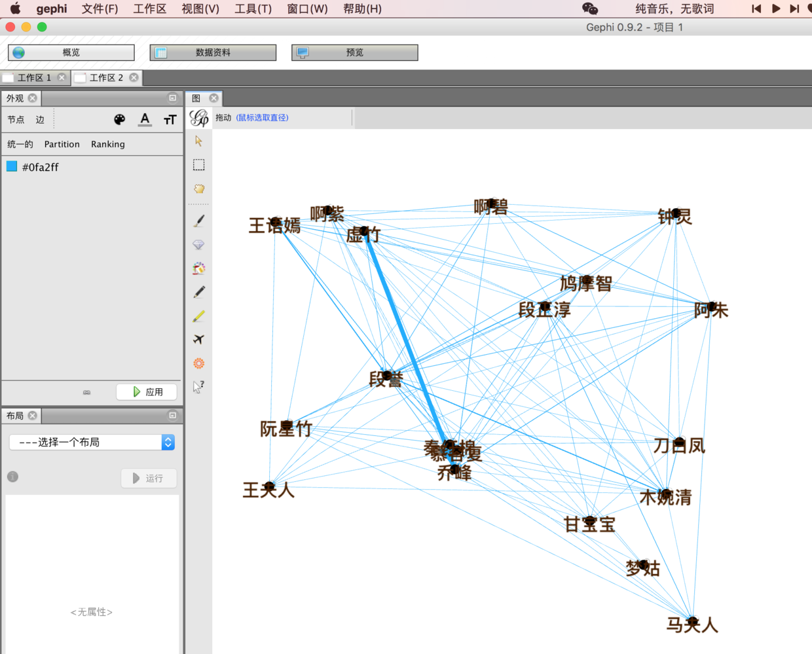Select the yellow edge pencil tool
The image size is (812, 654).
199,316
